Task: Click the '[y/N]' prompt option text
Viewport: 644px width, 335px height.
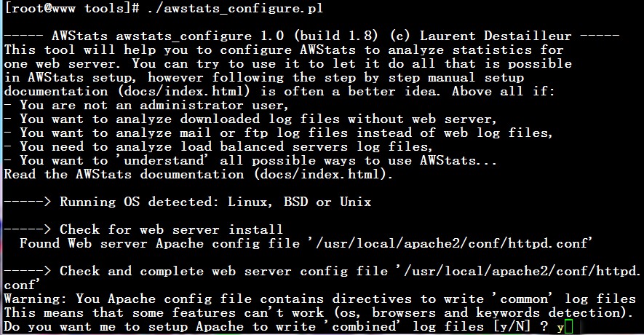Action: 511,327
